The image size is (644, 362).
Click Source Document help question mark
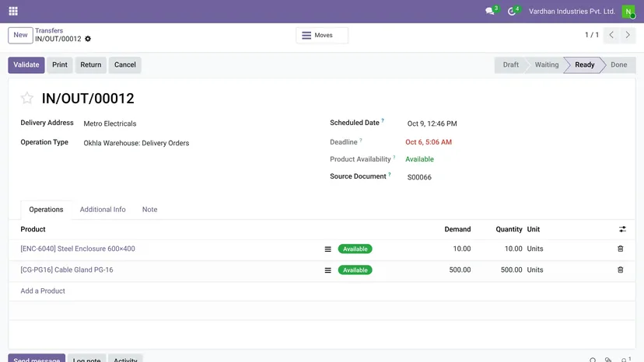point(390,174)
